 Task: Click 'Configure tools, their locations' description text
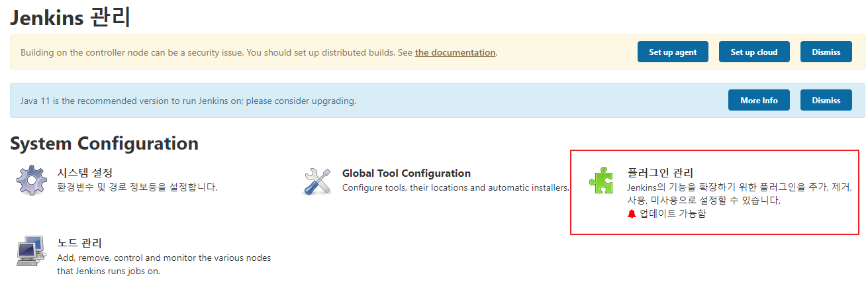click(x=456, y=187)
